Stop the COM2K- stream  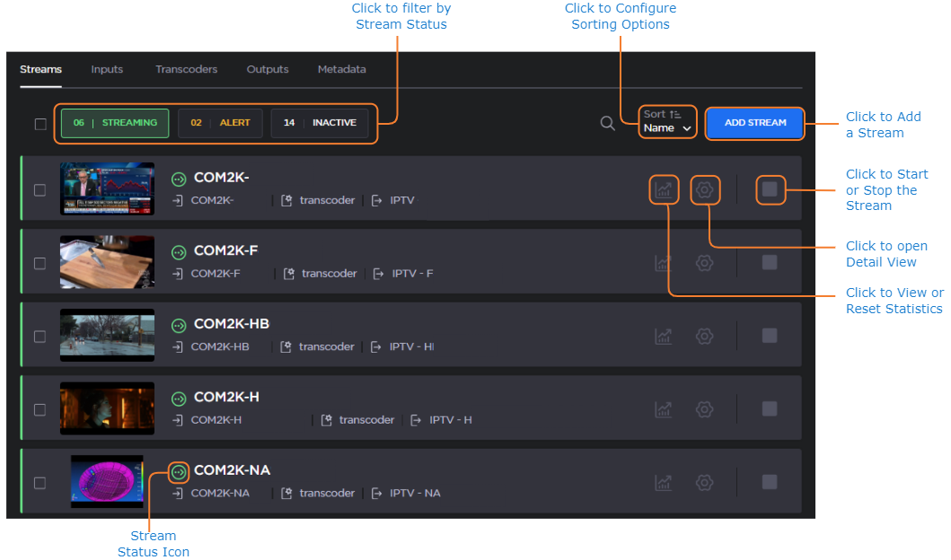(770, 189)
